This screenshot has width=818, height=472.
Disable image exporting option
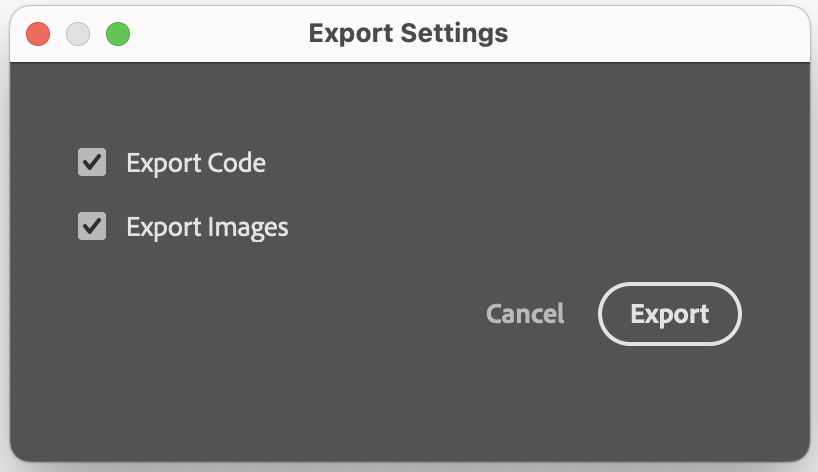pyautogui.click(x=92, y=226)
